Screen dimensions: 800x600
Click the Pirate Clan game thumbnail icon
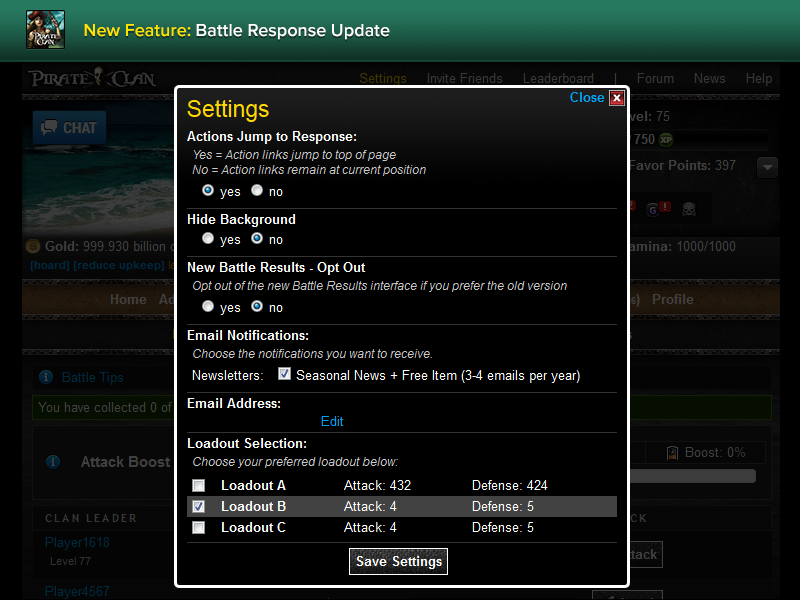[x=45, y=30]
